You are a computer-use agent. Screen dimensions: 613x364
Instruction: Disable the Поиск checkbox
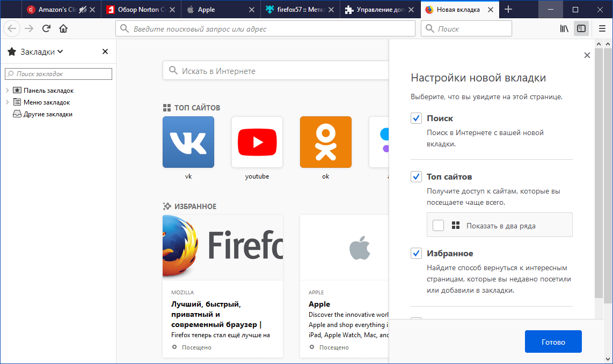coord(416,118)
